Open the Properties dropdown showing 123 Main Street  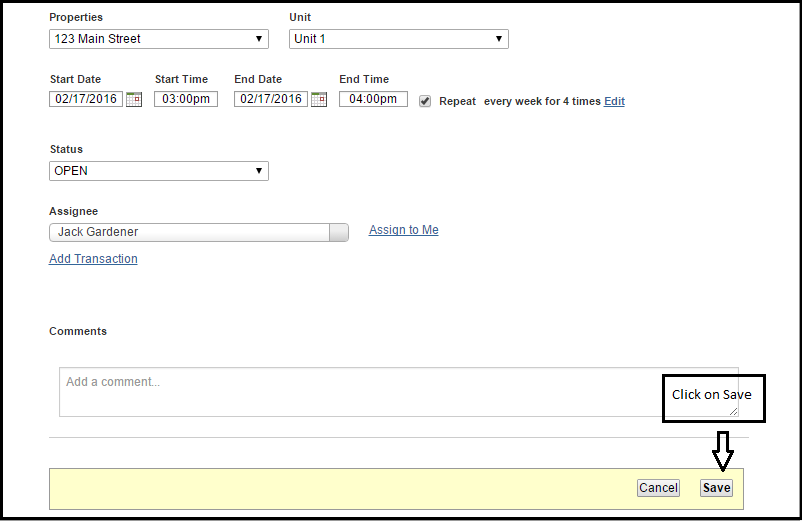click(159, 39)
